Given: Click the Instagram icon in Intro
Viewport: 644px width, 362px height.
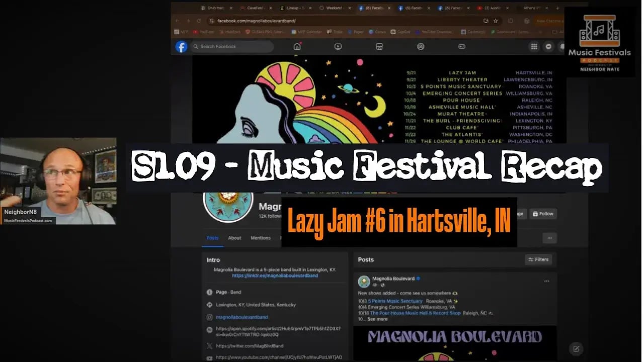Looking at the screenshot, I should [210, 317].
